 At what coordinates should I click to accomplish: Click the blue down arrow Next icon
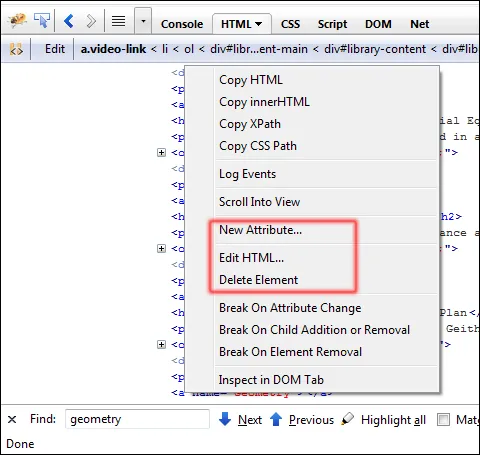[x=225, y=419]
